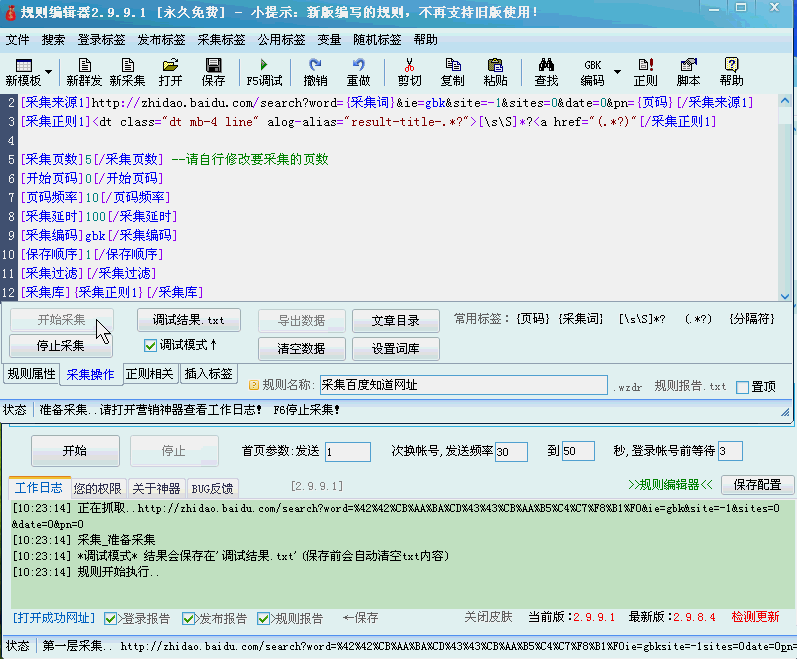Run F5调试 debug play icon
Viewport: 797px width, 659px height.
[x=264, y=72]
